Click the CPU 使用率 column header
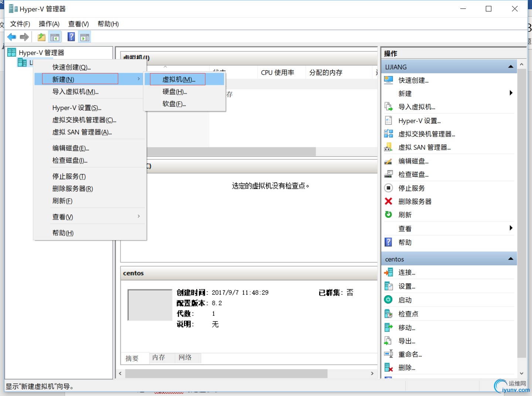 pyautogui.click(x=281, y=72)
